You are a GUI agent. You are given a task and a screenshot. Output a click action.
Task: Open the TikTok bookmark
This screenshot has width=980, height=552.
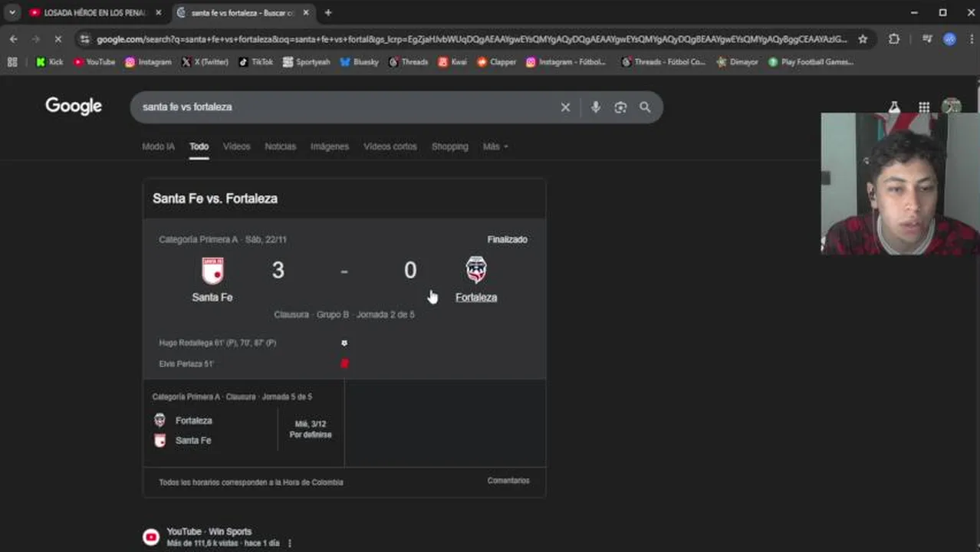point(255,62)
